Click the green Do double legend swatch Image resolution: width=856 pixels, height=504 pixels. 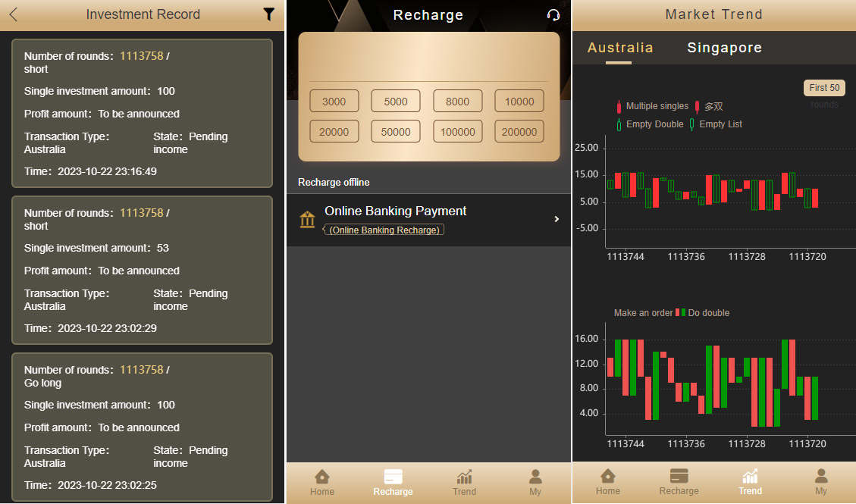click(x=683, y=312)
